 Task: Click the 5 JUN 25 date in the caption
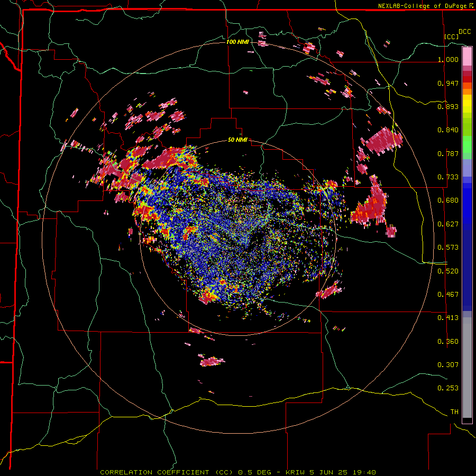click(x=328, y=472)
